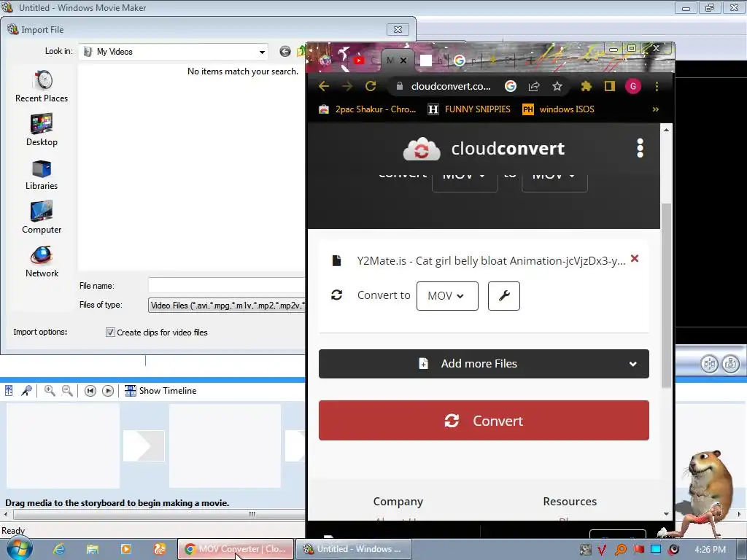The width and height of the screenshot is (747, 560).
Task: Zoom out the Movie Maker storyboard
Action: coord(68,391)
